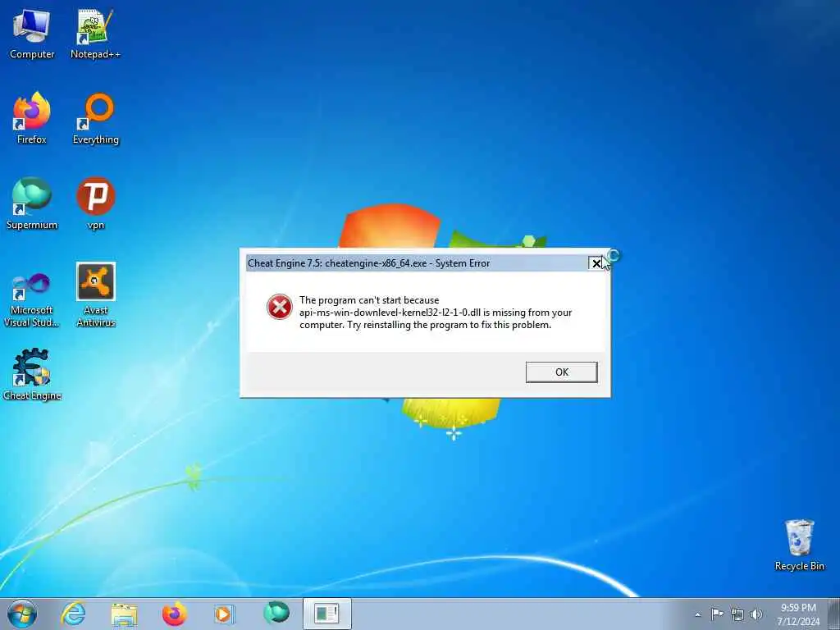
Task: Show hidden tray icons arrow
Action: 697,614
